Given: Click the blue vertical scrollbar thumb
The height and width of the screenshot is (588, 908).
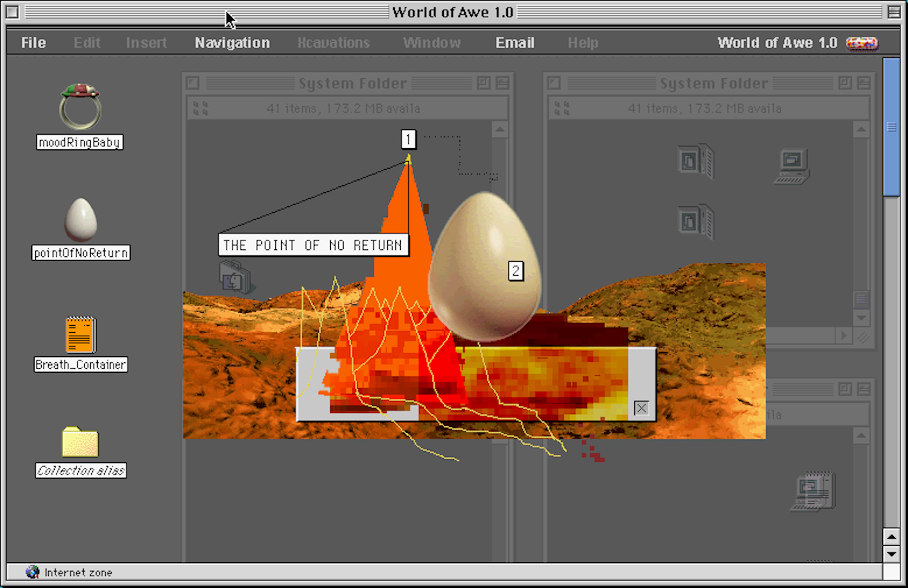Looking at the screenshot, I should (x=892, y=126).
